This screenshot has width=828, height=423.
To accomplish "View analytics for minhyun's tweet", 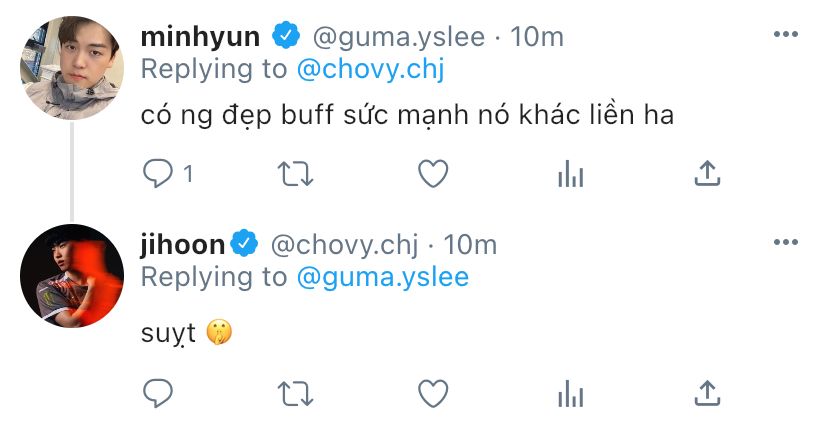I will point(570,174).
